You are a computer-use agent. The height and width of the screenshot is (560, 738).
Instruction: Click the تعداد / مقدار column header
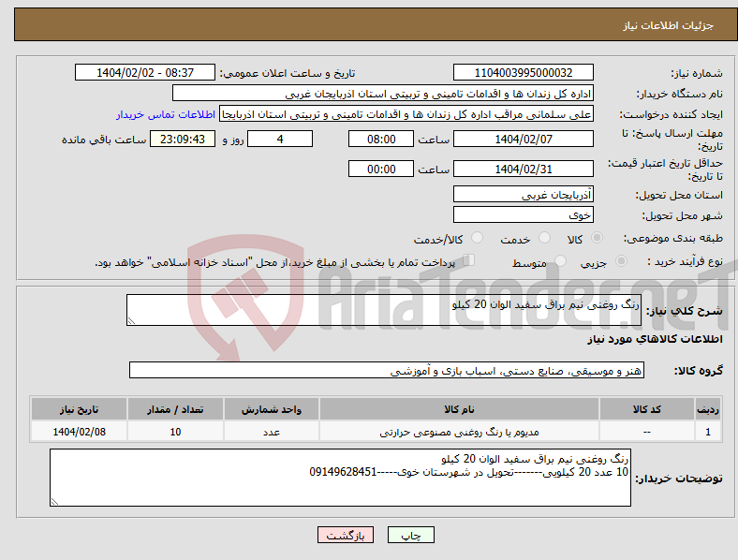point(175,409)
